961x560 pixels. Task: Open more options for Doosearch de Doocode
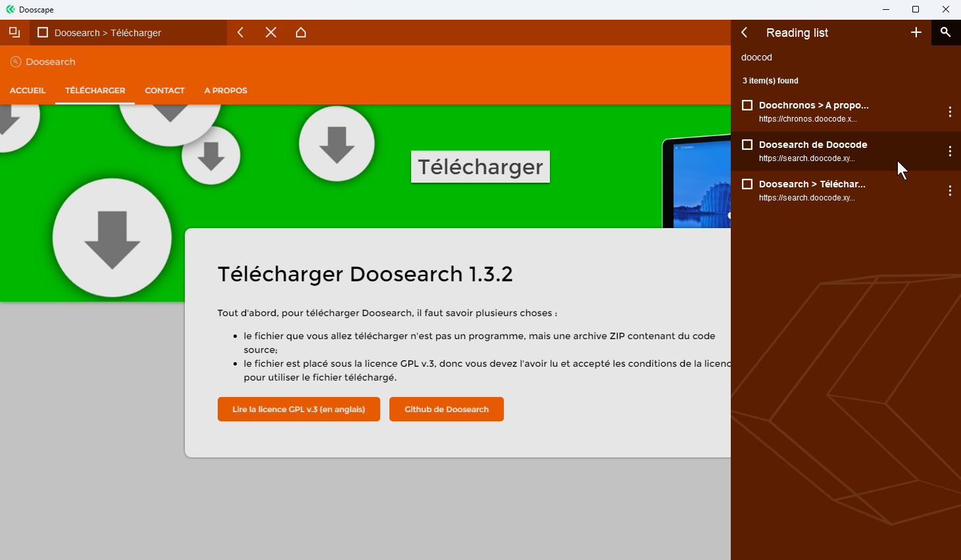click(950, 151)
